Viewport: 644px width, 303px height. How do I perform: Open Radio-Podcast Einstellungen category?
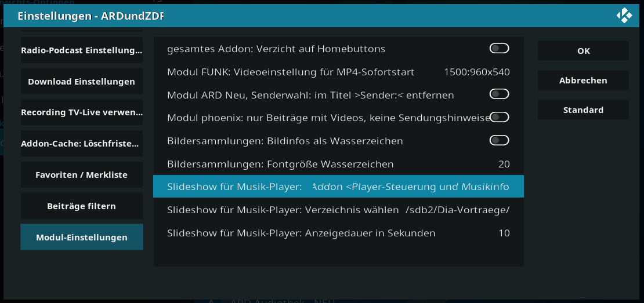tap(82, 50)
